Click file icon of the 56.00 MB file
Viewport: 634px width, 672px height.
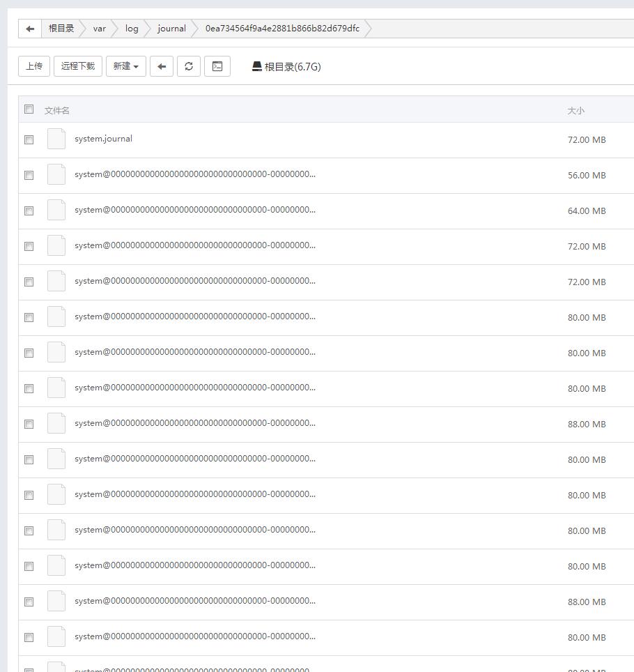coord(56,174)
